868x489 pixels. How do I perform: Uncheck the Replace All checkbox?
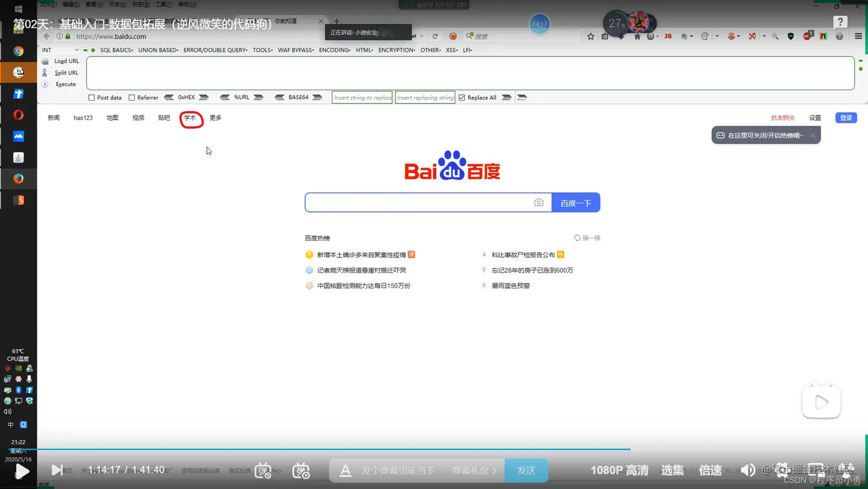pyautogui.click(x=462, y=98)
